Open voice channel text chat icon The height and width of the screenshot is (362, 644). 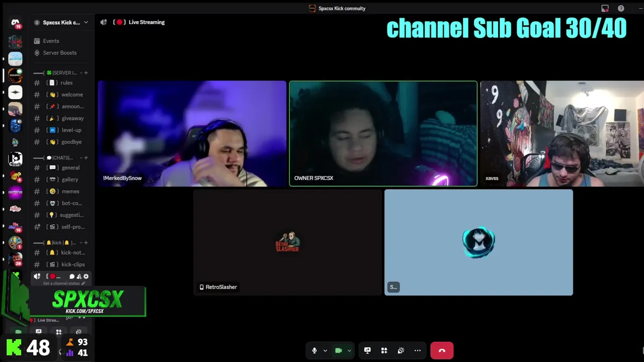pyautogui.click(x=72, y=277)
